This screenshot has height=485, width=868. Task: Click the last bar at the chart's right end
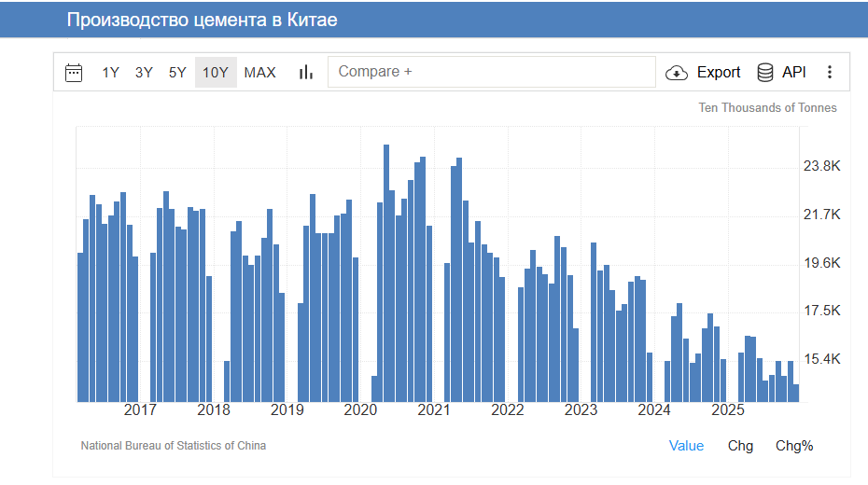click(796, 393)
